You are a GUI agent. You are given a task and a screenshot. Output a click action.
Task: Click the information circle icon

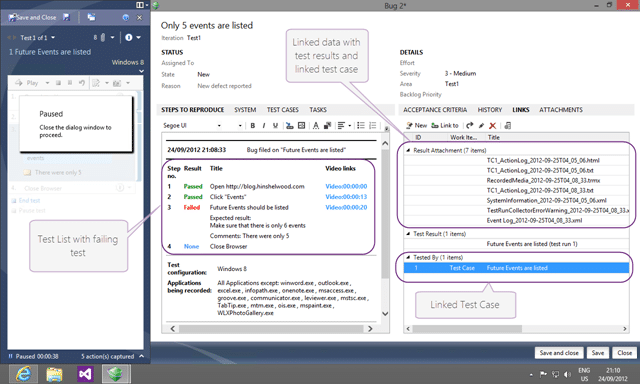tap(129, 38)
